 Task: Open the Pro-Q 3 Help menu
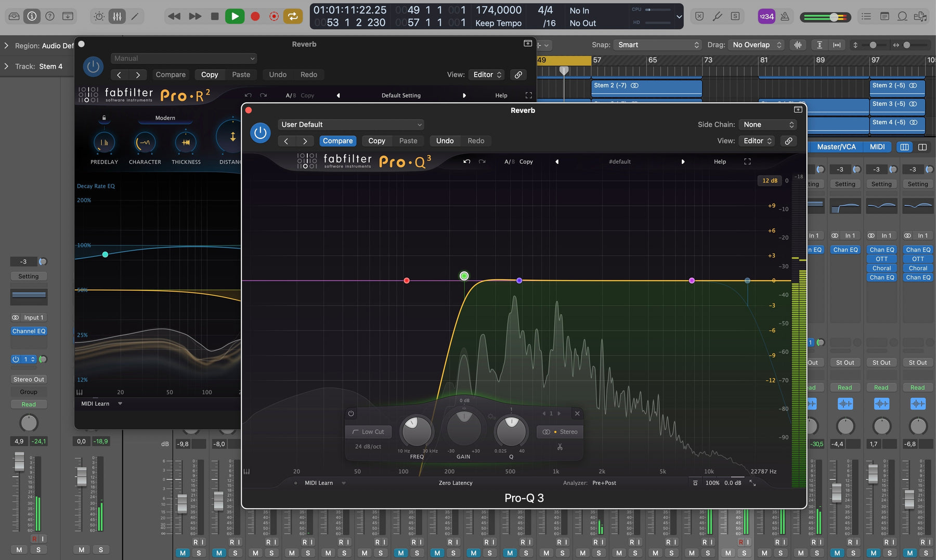click(x=720, y=162)
